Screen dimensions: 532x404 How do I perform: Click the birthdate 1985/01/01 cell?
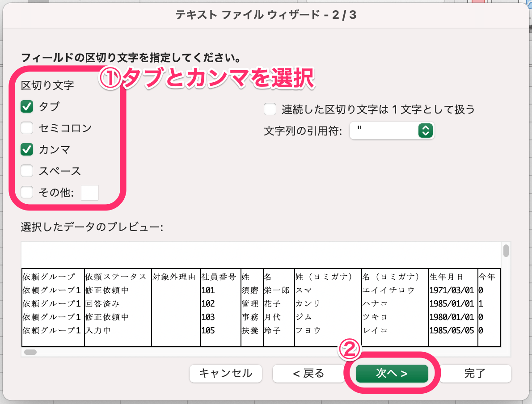click(452, 303)
